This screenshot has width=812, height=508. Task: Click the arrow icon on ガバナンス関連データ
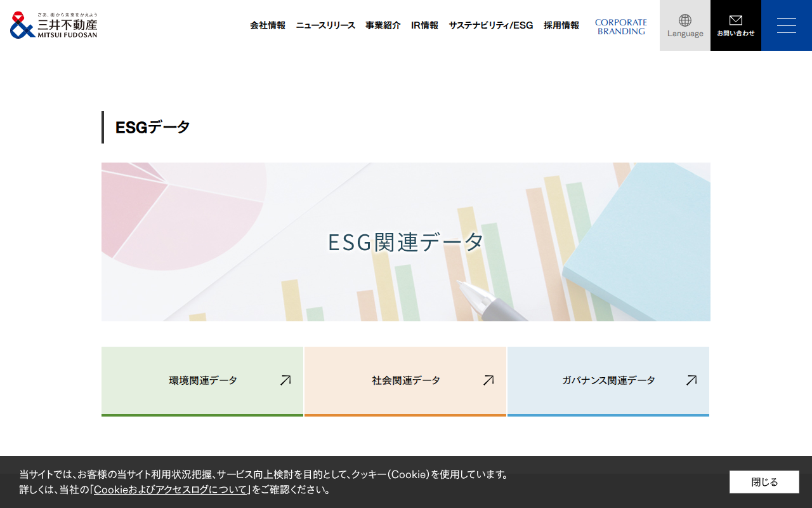click(691, 380)
